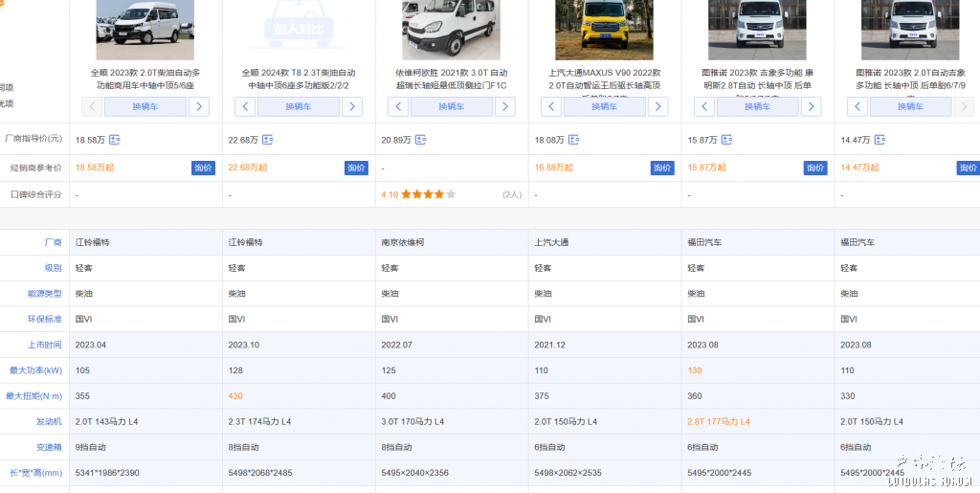Open 上汽大通MAXUS V90 2022款 title link
This screenshot has height=493, width=980.
point(605,79)
